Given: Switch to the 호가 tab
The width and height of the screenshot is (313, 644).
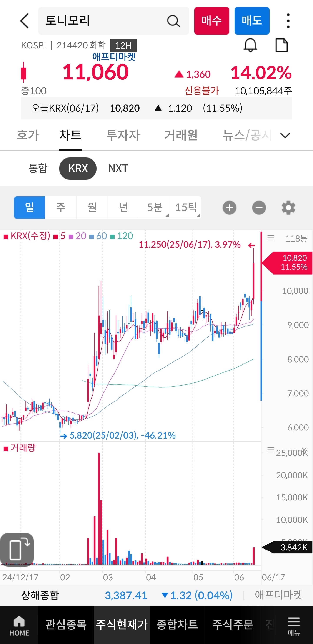Looking at the screenshot, I should click(28, 135).
